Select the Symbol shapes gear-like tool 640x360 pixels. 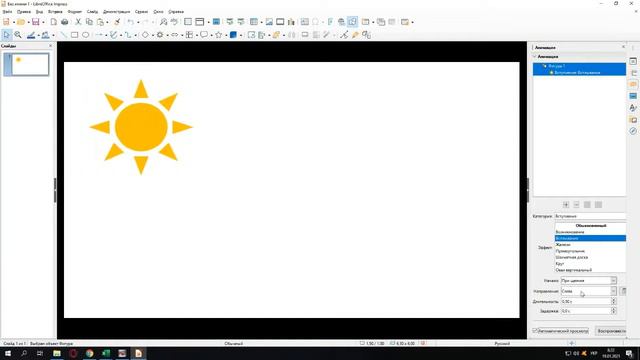[160, 35]
